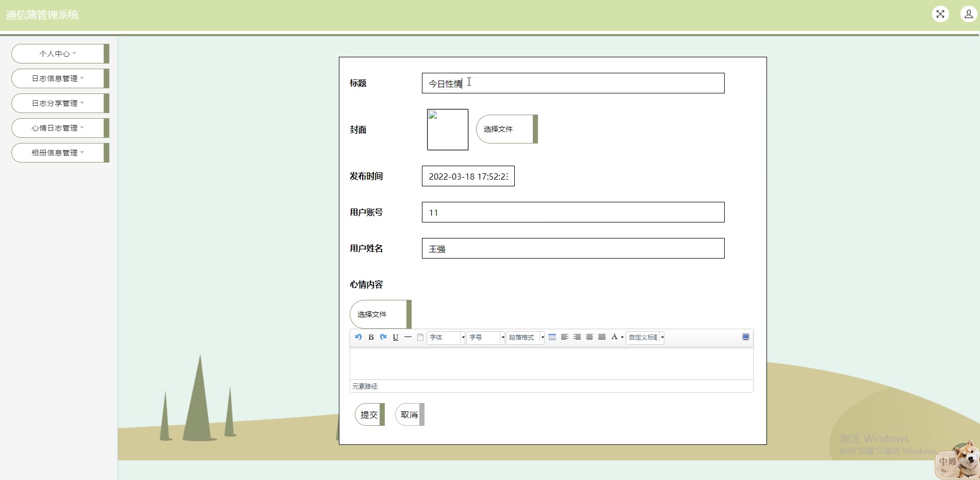Click the cover image thumbnail preview
The height and width of the screenshot is (480, 980).
tap(448, 130)
